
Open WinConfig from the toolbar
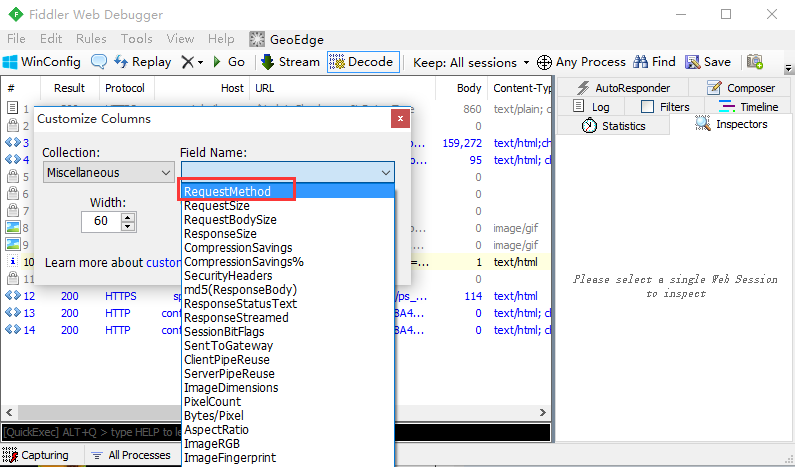(x=42, y=62)
